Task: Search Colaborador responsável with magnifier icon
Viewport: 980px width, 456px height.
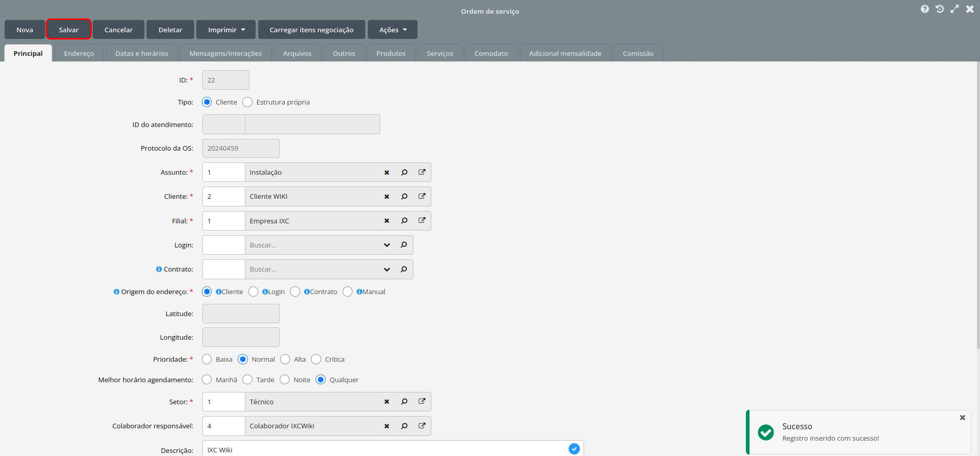Action: point(404,426)
